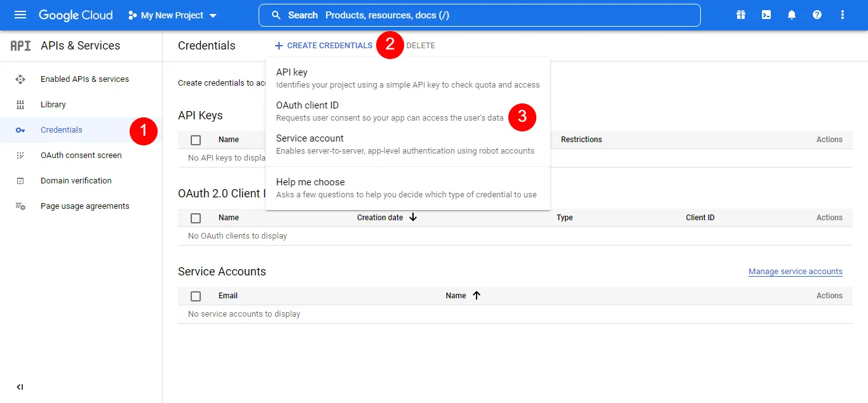The height and width of the screenshot is (403, 868).
Task: Select Service account from the menu
Action: [309, 138]
